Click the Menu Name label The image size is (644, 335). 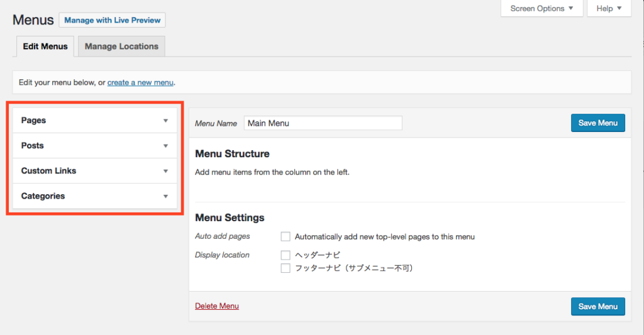[216, 123]
